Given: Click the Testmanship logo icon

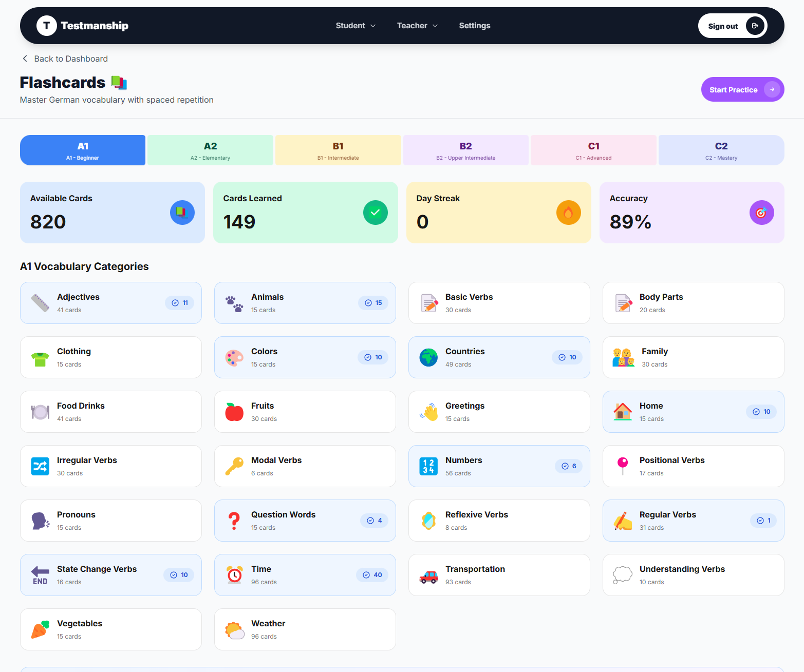Looking at the screenshot, I should pos(46,26).
